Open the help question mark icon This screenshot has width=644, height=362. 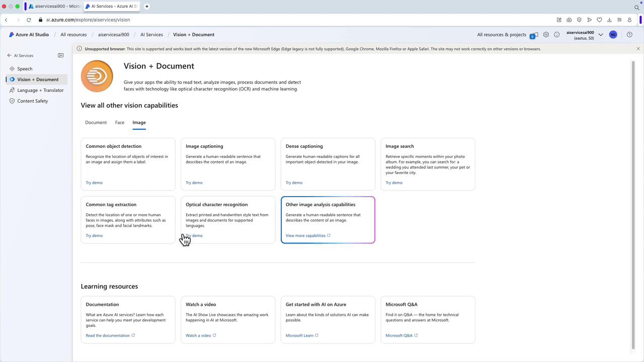[x=629, y=35]
